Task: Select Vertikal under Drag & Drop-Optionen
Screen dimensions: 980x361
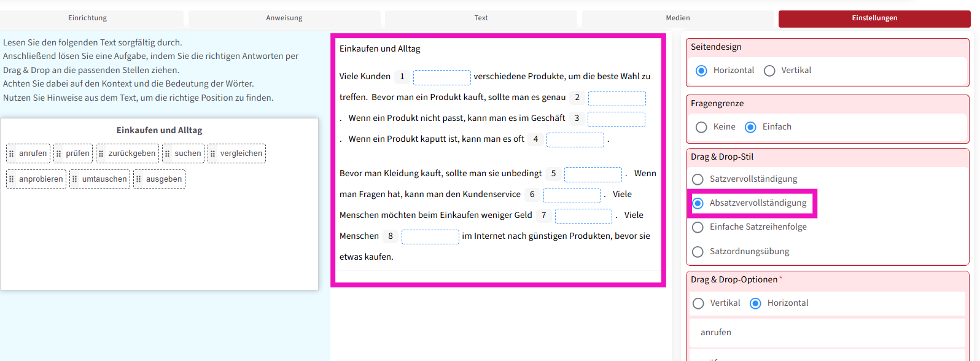Action: (x=698, y=303)
